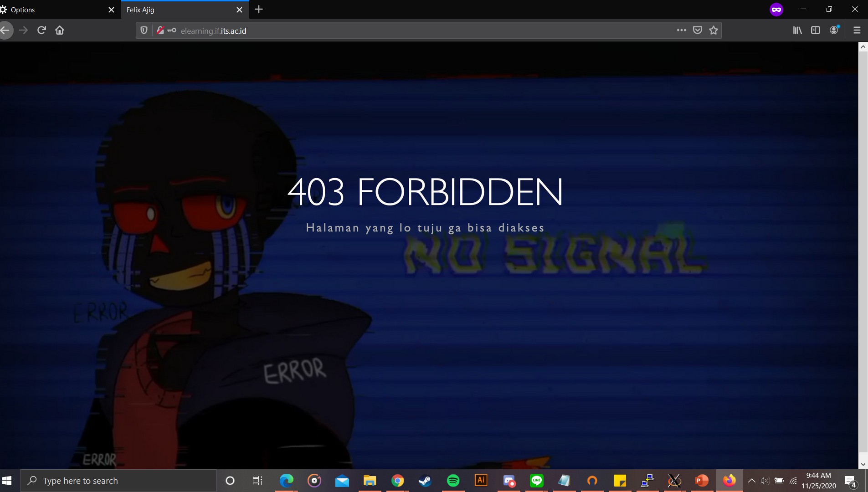868x492 pixels.
Task: Open Sticky Notes on the taskbar
Action: click(620, 481)
